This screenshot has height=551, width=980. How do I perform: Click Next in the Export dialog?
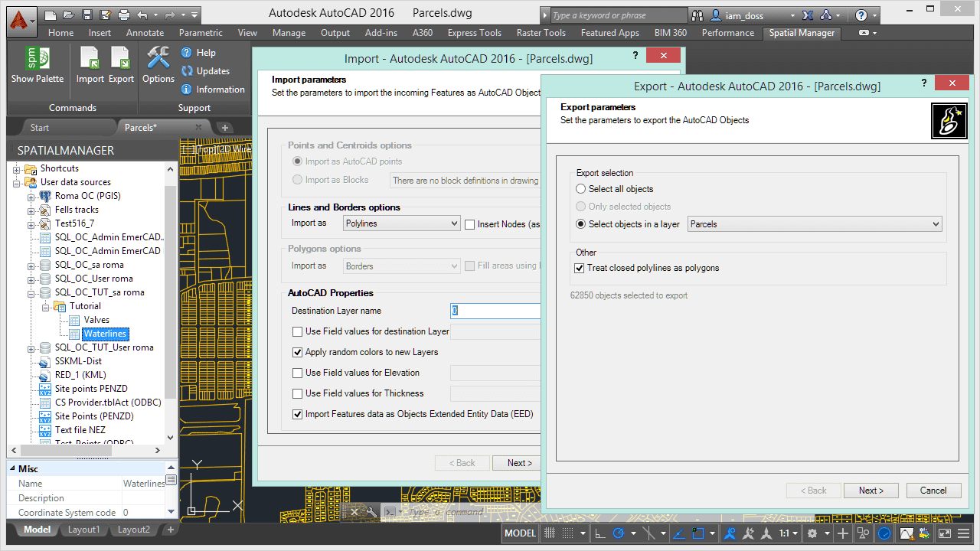tap(871, 491)
